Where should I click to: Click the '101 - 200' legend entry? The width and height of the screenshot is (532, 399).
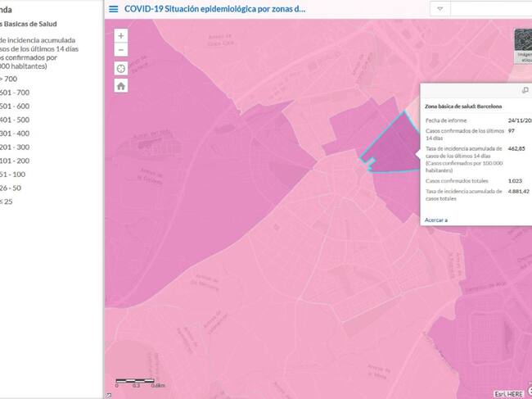click(x=15, y=161)
